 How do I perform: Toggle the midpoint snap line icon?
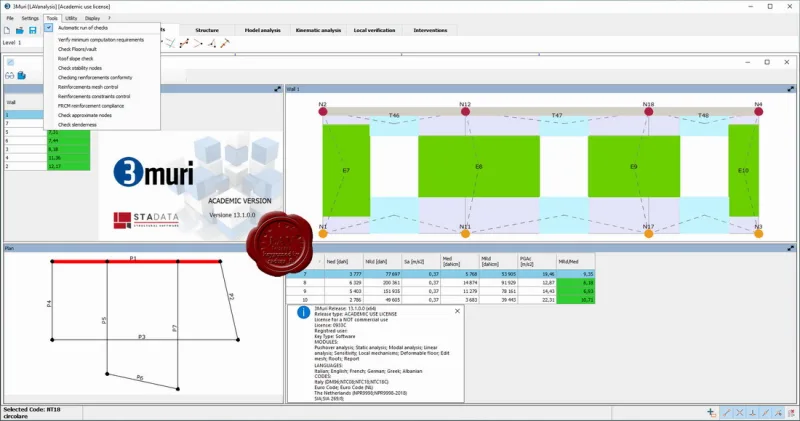(x=765, y=412)
